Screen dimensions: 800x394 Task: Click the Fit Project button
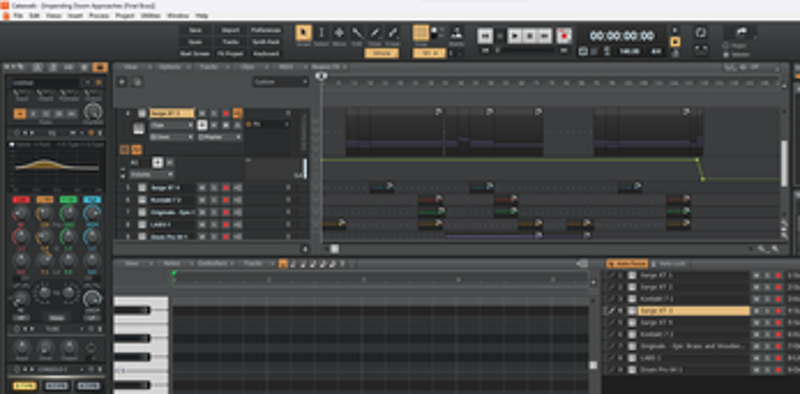[231, 54]
